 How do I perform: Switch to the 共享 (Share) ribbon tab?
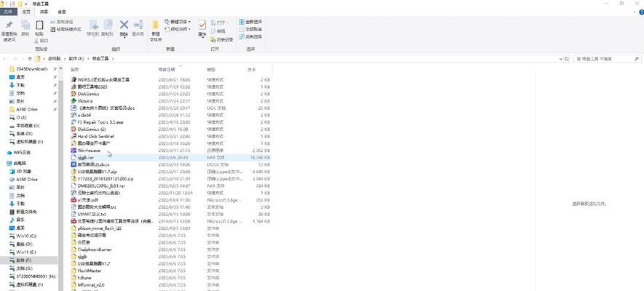click(44, 12)
